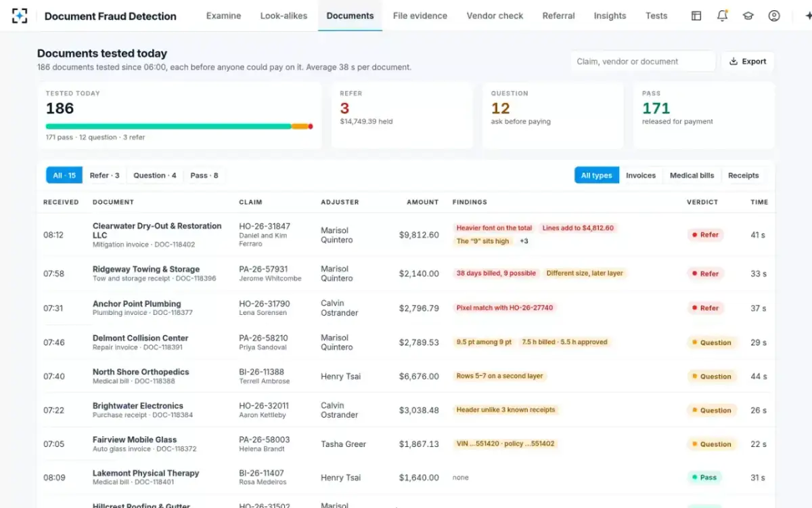Click the 'Heavier font on the total' finding
This screenshot has height=508, width=812.
(494, 228)
